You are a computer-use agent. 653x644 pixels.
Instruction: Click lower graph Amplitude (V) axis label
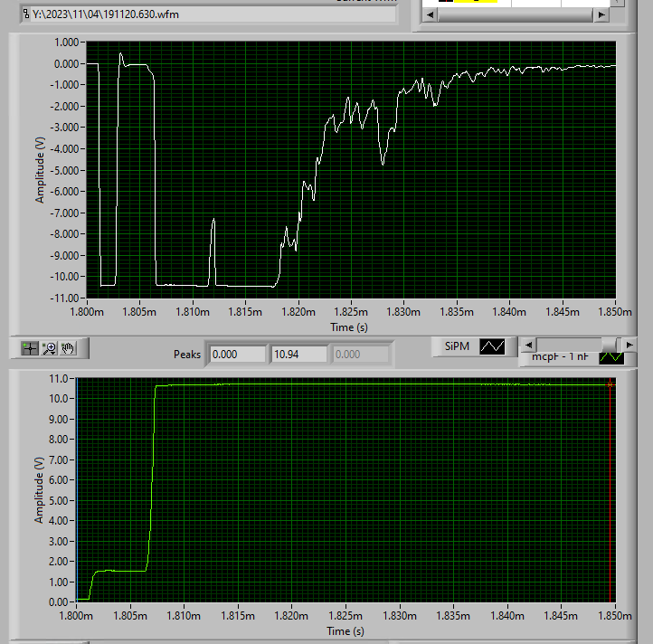pyautogui.click(x=39, y=490)
